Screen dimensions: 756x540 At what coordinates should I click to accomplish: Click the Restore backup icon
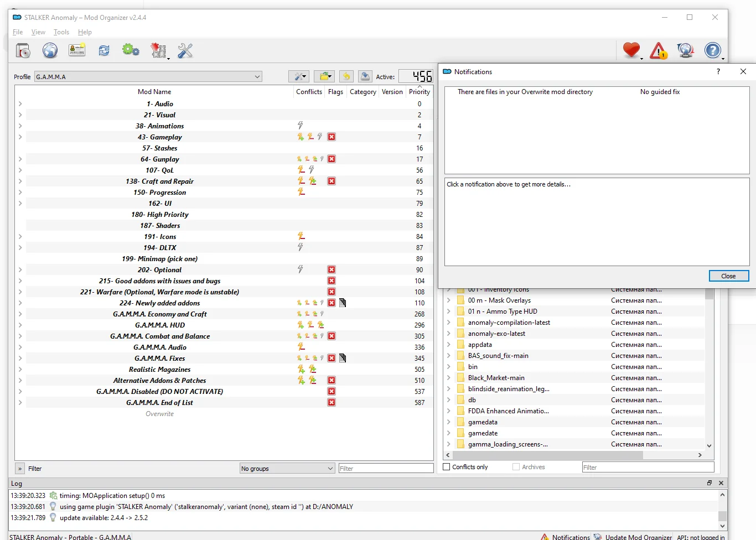pyautogui.click(x=346, y=76)
